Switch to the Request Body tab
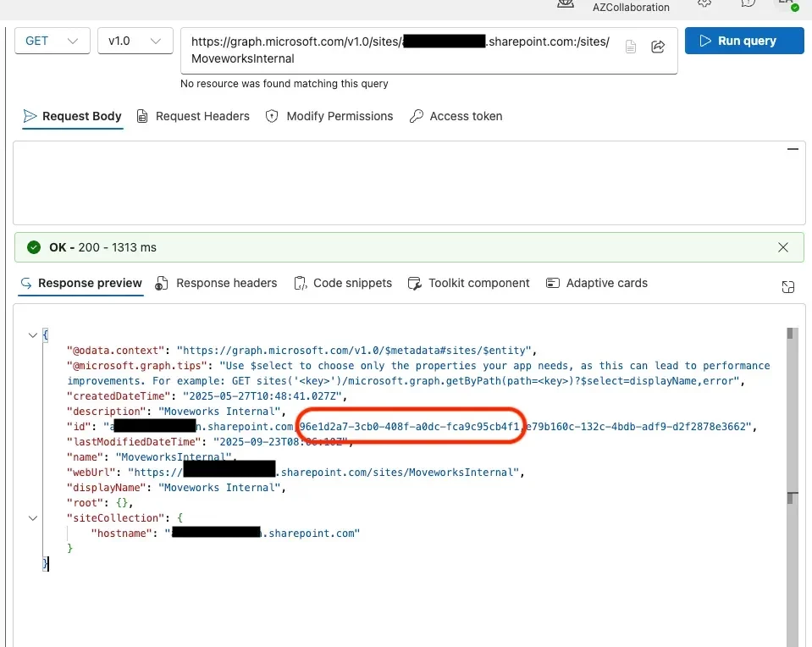Viewport: 812px width, 647px height. (73, 116)
